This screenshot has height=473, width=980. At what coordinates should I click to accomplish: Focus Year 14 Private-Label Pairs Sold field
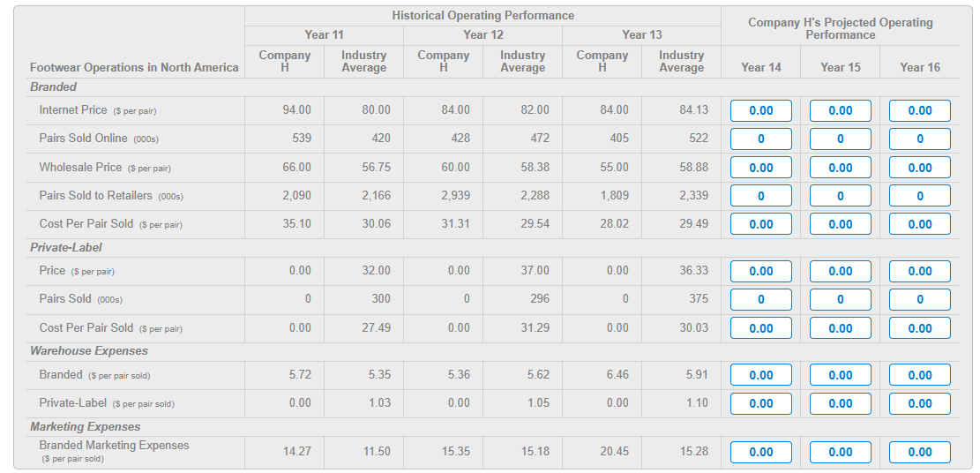tap(760, 300)
